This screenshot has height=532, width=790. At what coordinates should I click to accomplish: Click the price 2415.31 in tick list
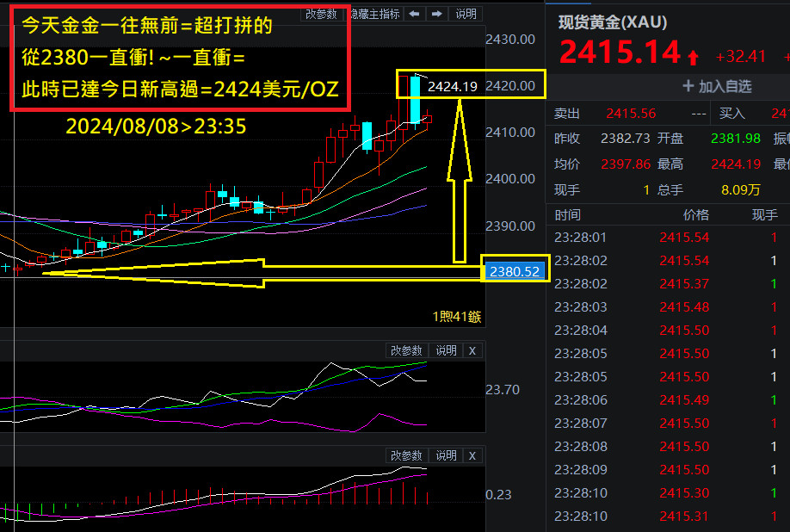pyautogui.click(x=684, y=516)
